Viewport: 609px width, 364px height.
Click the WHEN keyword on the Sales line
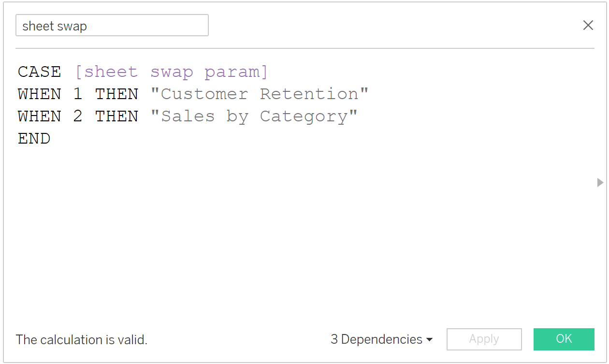point(39,116)
